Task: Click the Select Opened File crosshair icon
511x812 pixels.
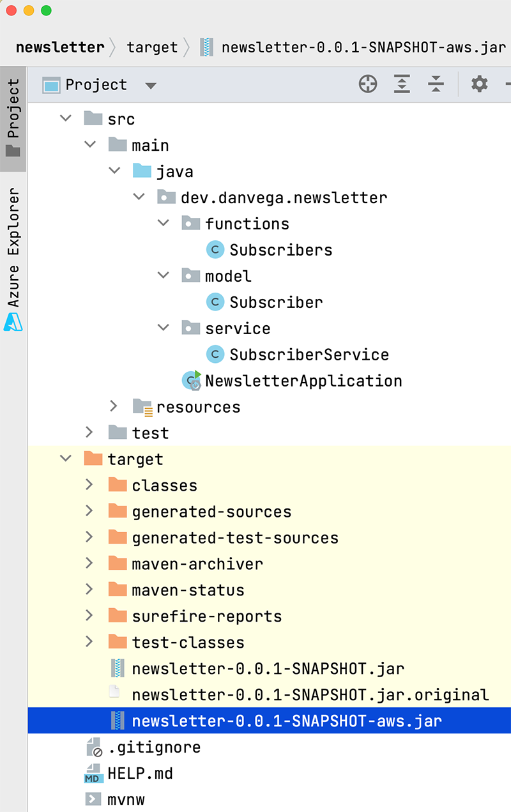Action: coord(368,84)
